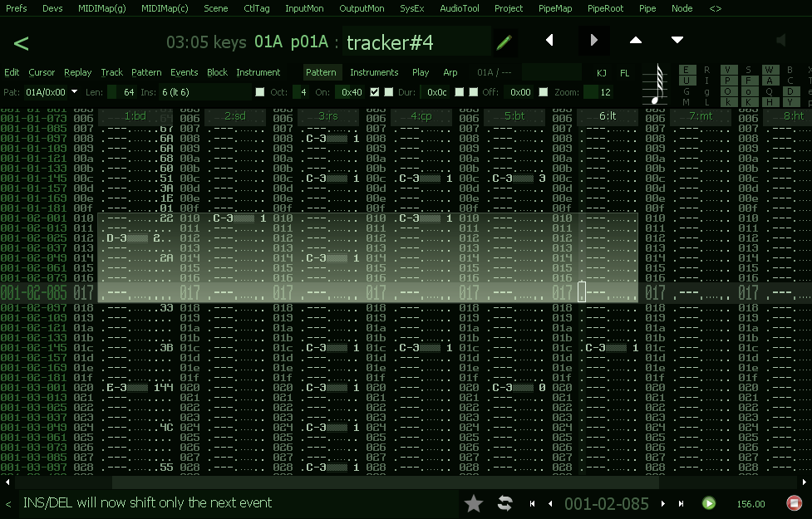Go to previous pattern with left arrow
The image size is (812, 519).
(x=549, y=40)
